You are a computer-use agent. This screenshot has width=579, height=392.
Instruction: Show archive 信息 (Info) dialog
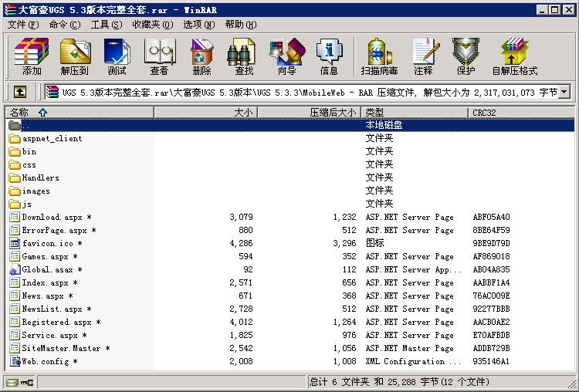(329, 56)
